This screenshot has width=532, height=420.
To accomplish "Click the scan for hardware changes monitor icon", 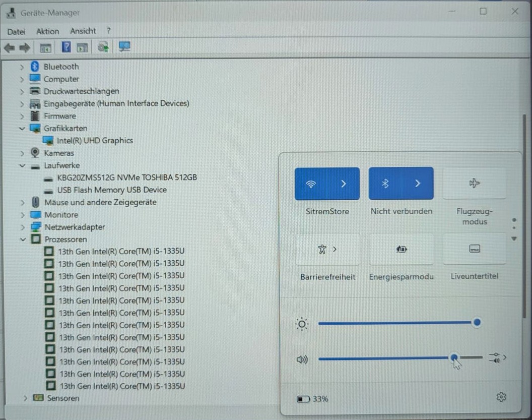I will point(124,47).
